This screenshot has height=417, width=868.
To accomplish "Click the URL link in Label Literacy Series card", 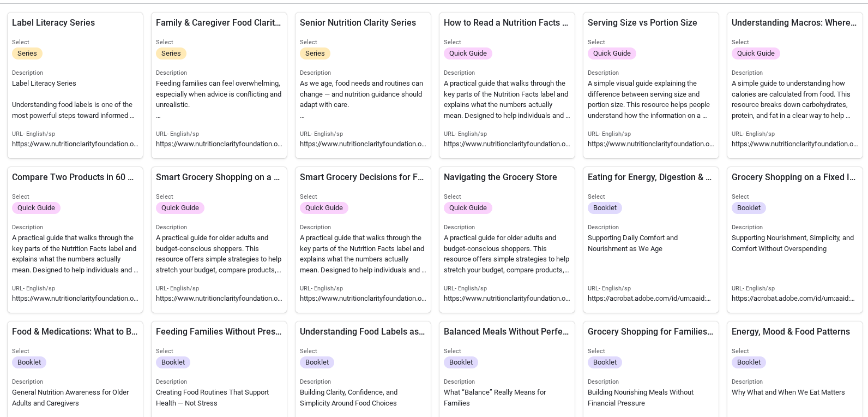I will pyautogui.click(x=75, y=144).
